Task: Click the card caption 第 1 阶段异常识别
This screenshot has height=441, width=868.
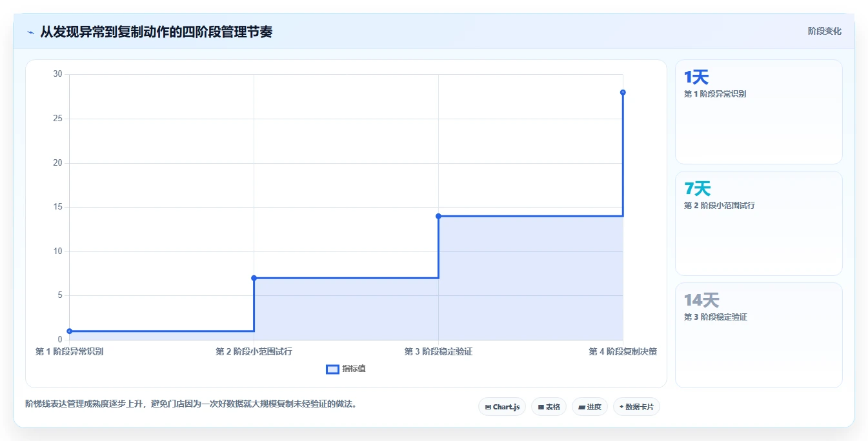Action: (x=715, y=94)
